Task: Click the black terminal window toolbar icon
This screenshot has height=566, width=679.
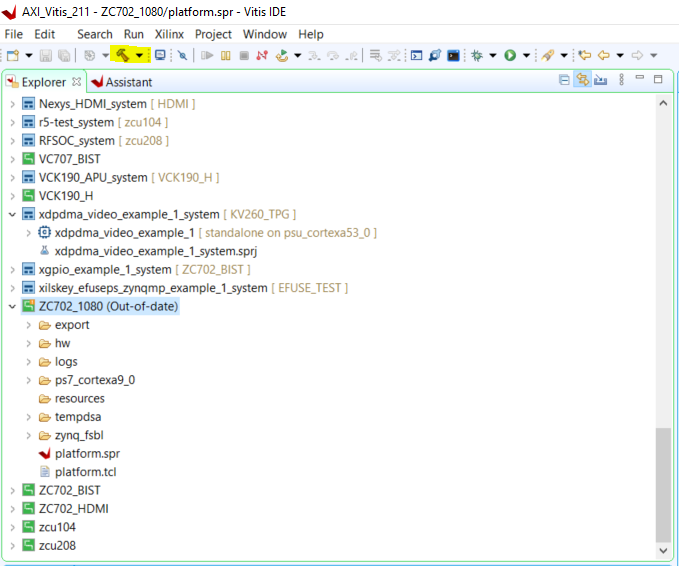Action: point(453,55)
